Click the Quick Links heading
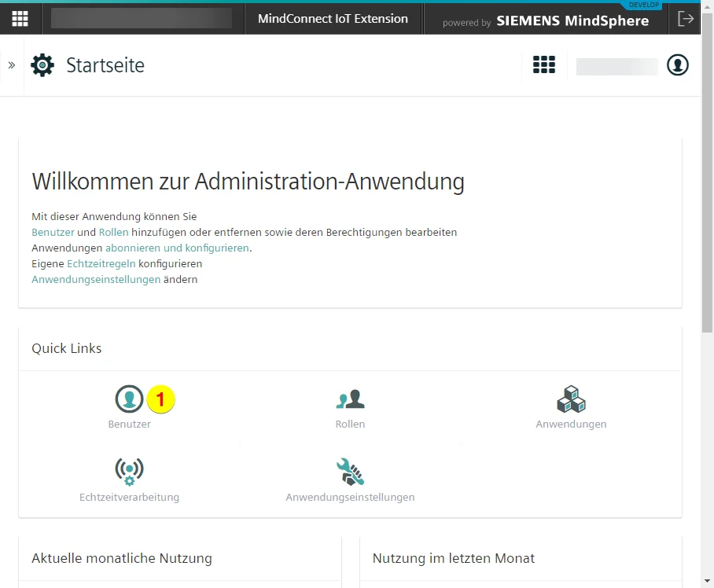The height and width of the screenshot is (588, 714). 67,348
